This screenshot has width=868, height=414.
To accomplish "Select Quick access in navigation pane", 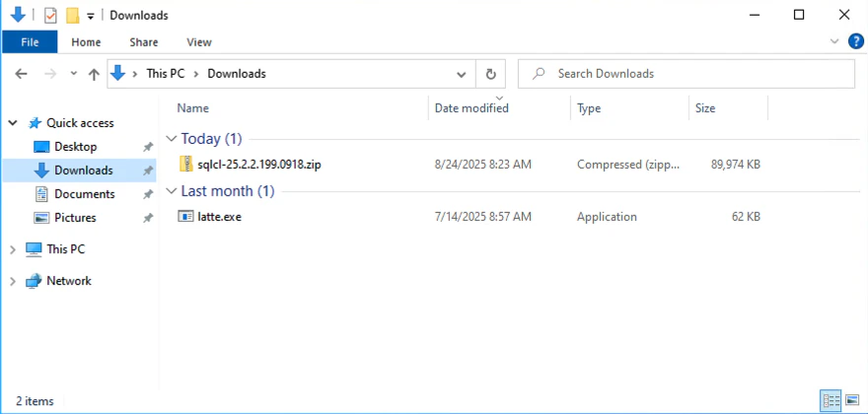I will [x=80, y=123].
